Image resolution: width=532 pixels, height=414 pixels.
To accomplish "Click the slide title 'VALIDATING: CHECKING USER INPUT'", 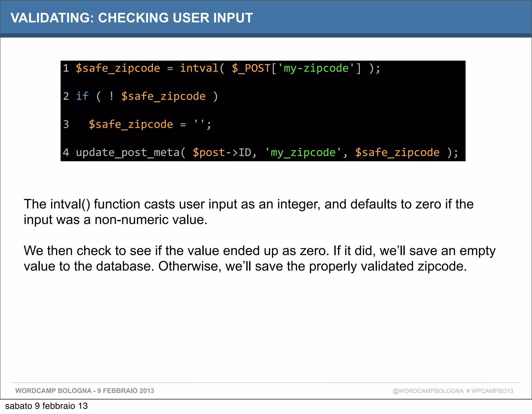I will pyautogui.click(x=132, y=18).
